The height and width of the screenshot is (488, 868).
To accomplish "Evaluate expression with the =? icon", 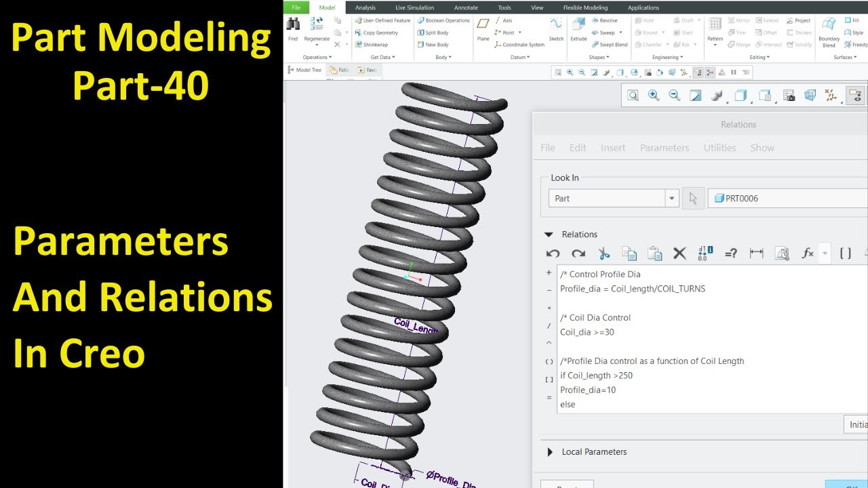I will point(730,253).
